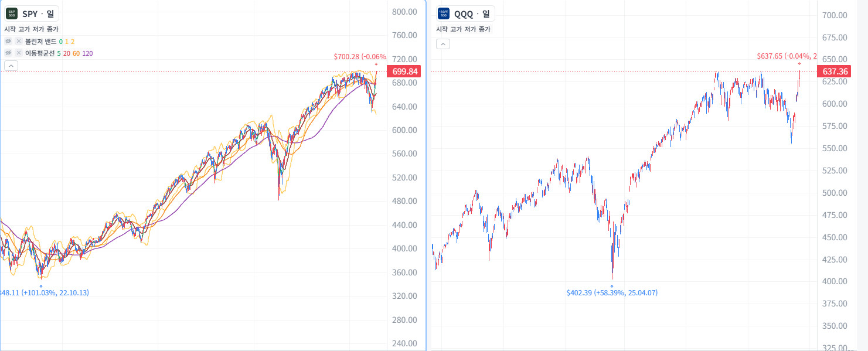Screen dimensions: 868x351
Task: Click the orange 60 moving average period
Action: 76,53
